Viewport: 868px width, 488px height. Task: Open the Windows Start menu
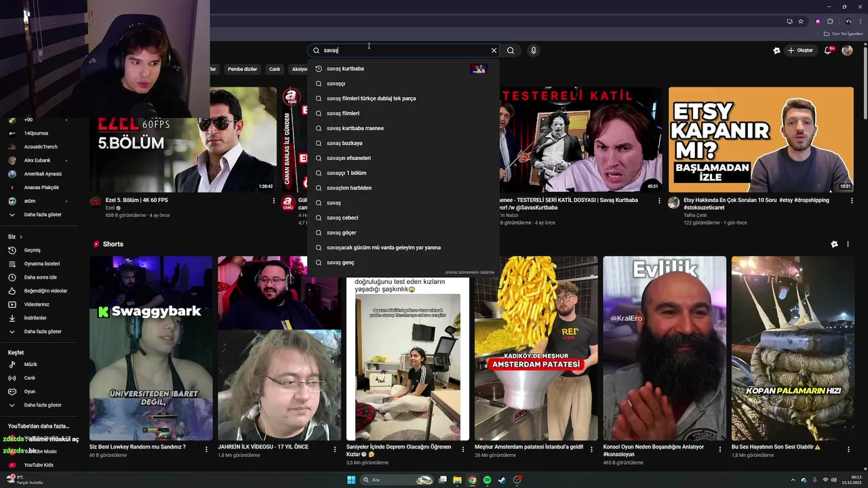tap(351, 480)
